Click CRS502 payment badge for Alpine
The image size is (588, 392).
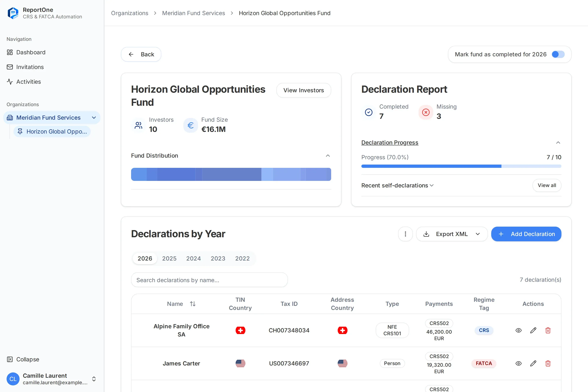439,323
